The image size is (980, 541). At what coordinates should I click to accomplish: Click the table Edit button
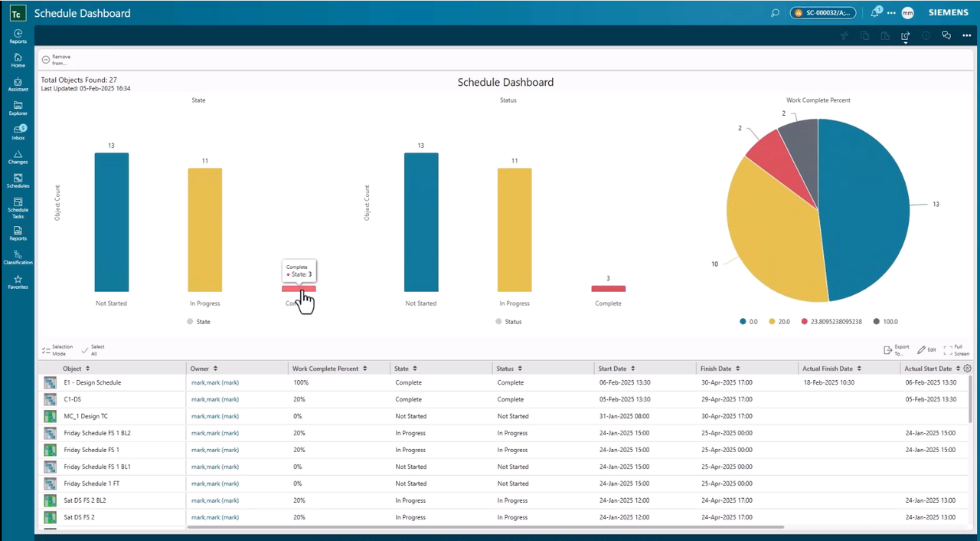(x=926, y=349)
